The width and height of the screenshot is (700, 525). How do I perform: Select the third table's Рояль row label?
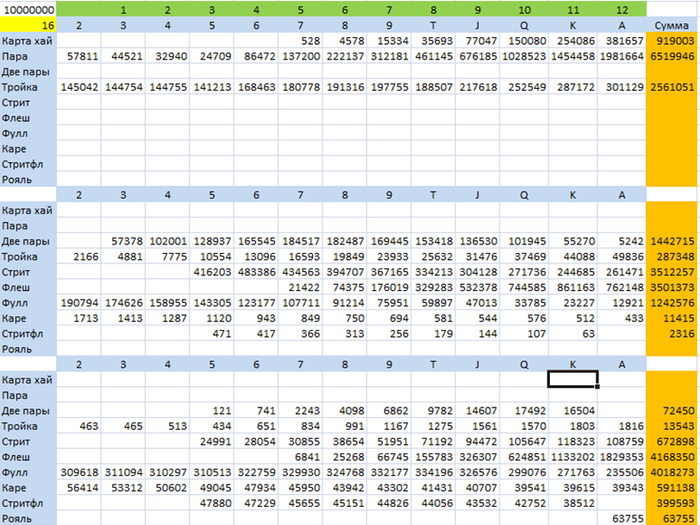point(28,518)
